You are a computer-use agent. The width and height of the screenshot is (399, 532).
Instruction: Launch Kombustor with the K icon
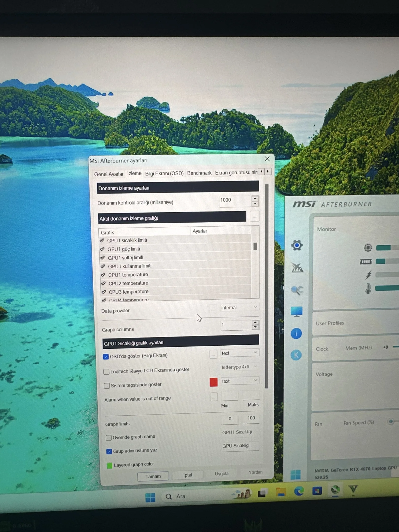click(x=296, y=355)
